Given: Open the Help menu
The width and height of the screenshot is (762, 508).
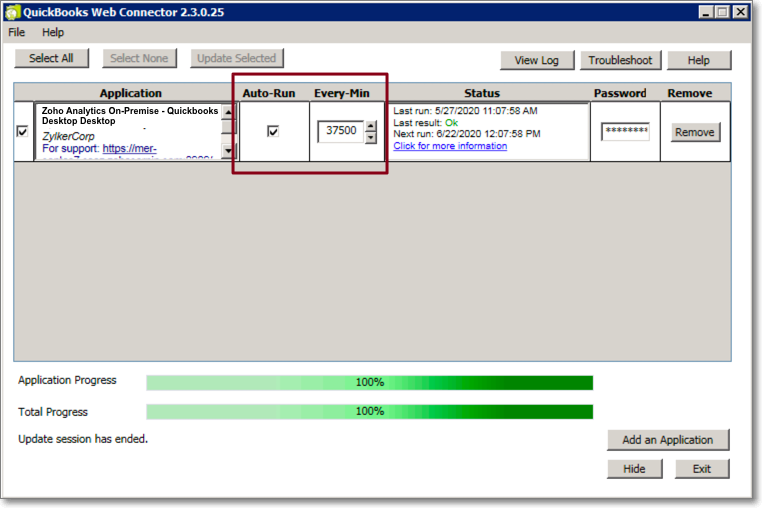Looking at the screenshot, I should pos(53,33).
